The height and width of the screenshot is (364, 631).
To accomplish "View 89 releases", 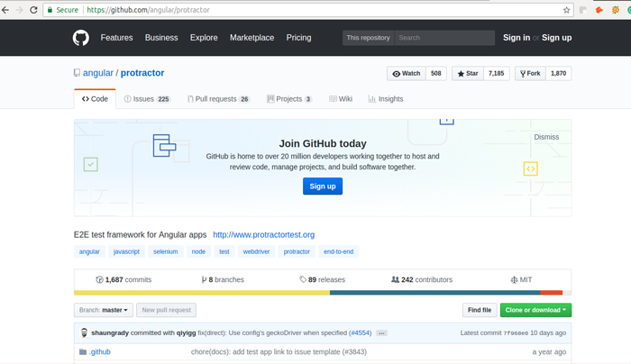I will coord(323,279).
